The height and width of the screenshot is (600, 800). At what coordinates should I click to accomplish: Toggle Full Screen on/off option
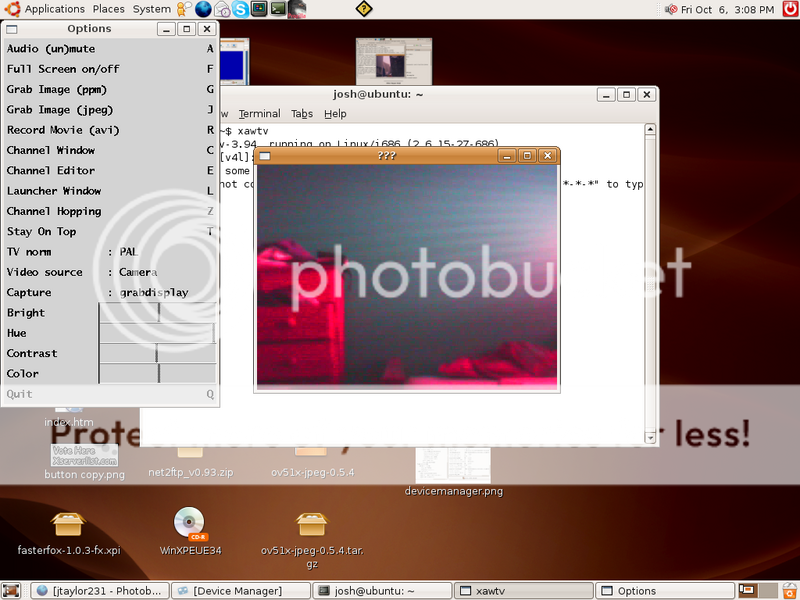pos(62,69)
